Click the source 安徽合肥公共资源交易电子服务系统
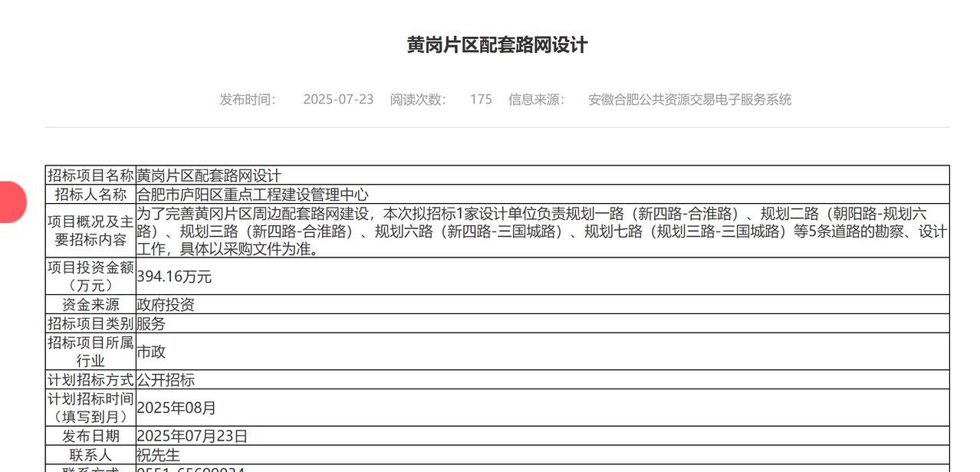Image resolution: width=980 pixels, height=472 pixels. click(689, 100)
